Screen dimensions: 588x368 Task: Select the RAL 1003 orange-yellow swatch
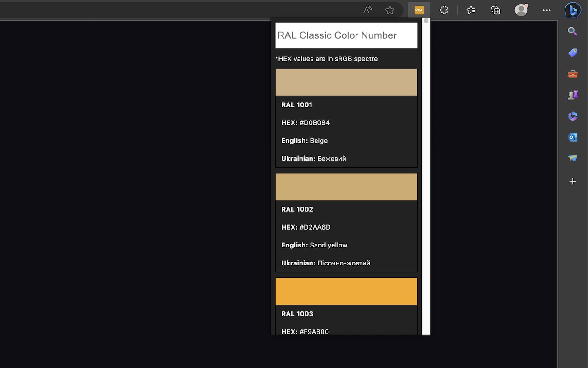(346, 291)
